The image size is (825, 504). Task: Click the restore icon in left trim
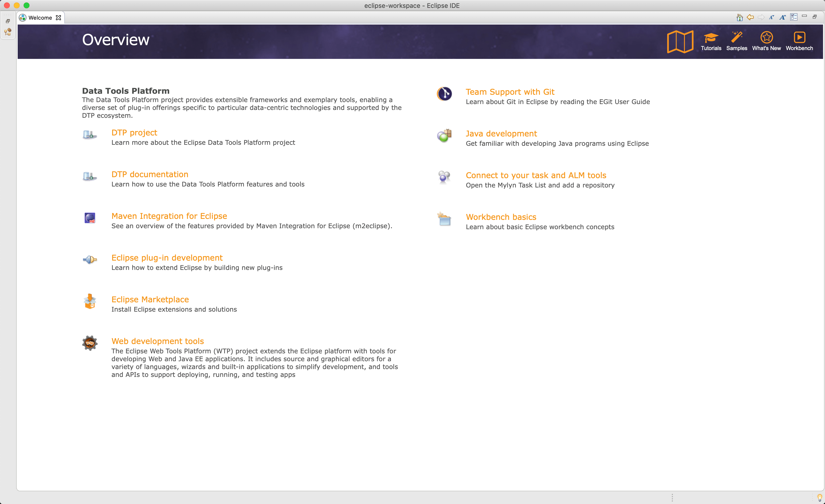click(x=8, y=21)
